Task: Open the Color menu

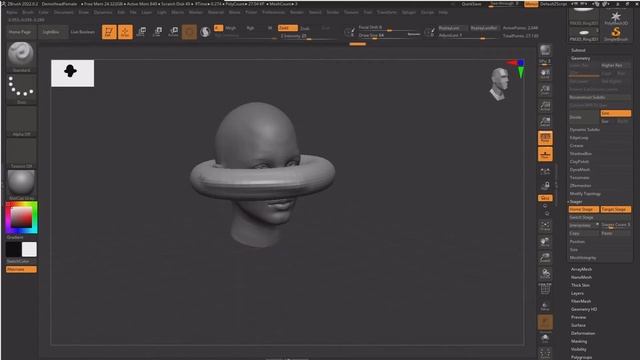Action: point(43,12)
